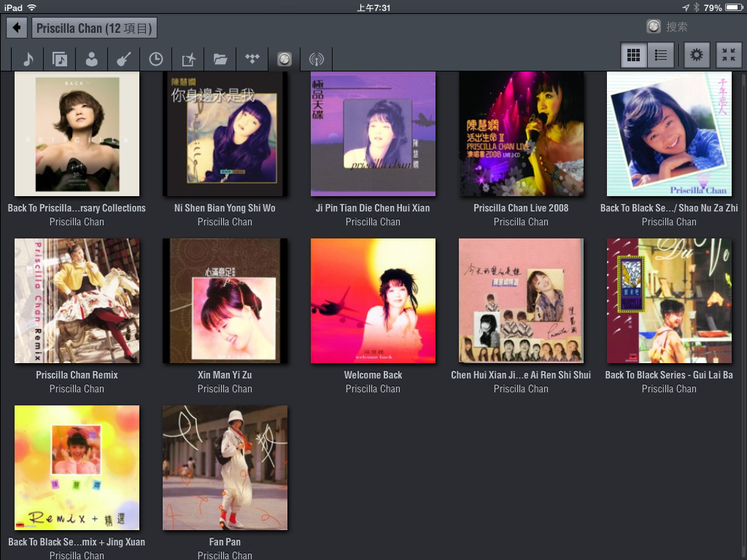Go back using the left arrow button
Screen dimensions: 747x560
(x=17, y=28)
